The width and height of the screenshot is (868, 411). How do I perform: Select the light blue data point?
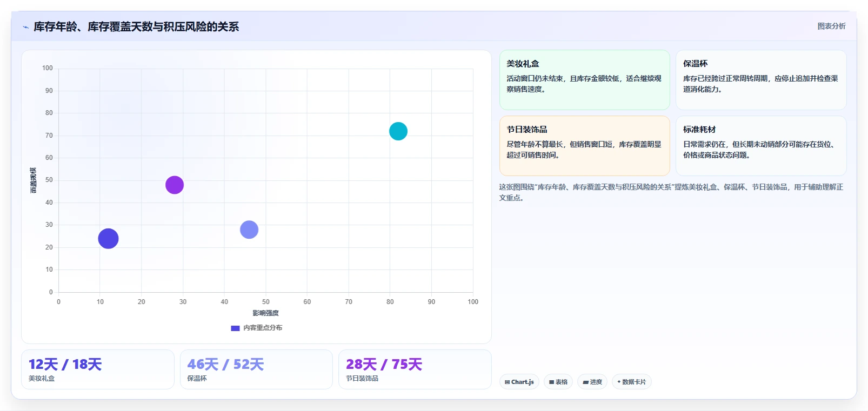[x=249, y=230]
